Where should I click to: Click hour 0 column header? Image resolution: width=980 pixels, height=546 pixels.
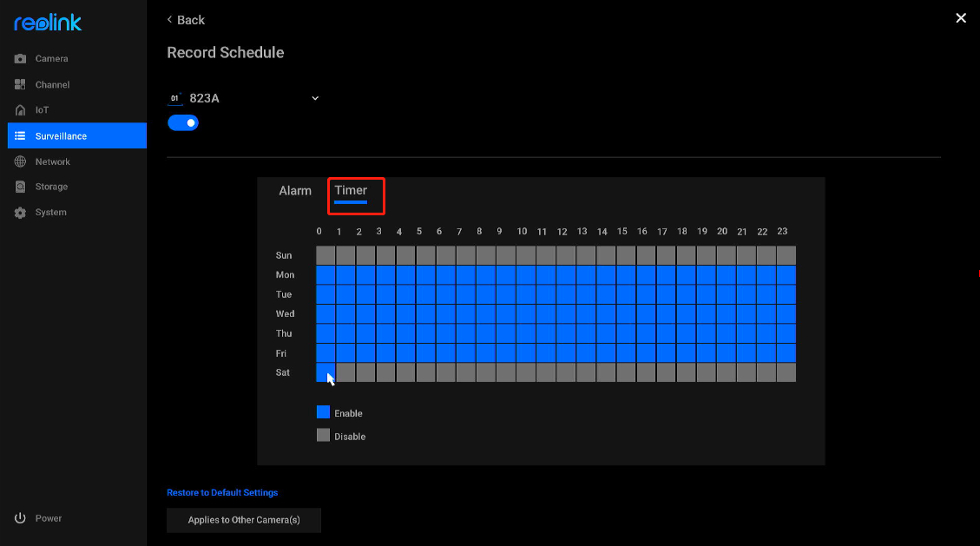(x=319, y=231)
